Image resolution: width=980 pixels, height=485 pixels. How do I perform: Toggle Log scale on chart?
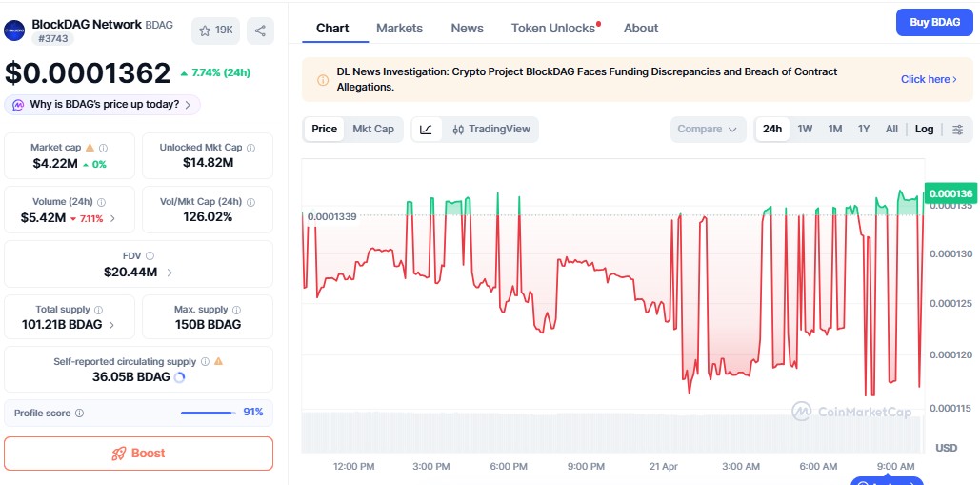pos(925,130)
